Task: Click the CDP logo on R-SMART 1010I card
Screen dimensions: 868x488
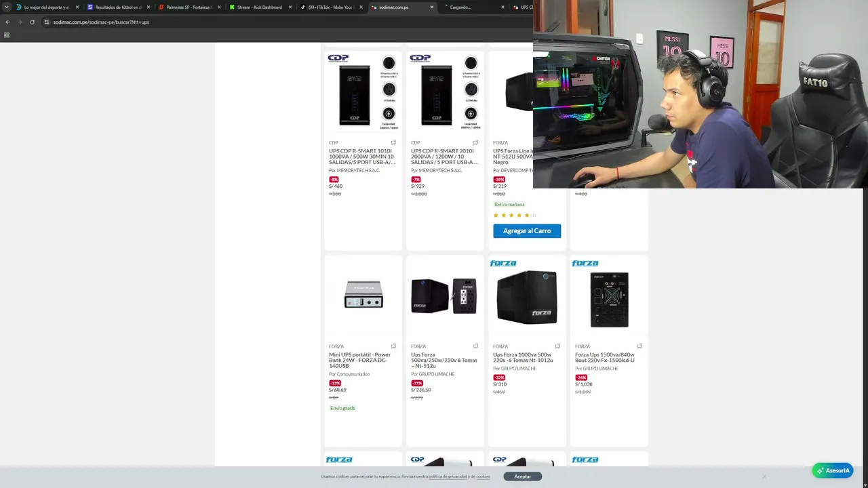Action: point(338,58)
